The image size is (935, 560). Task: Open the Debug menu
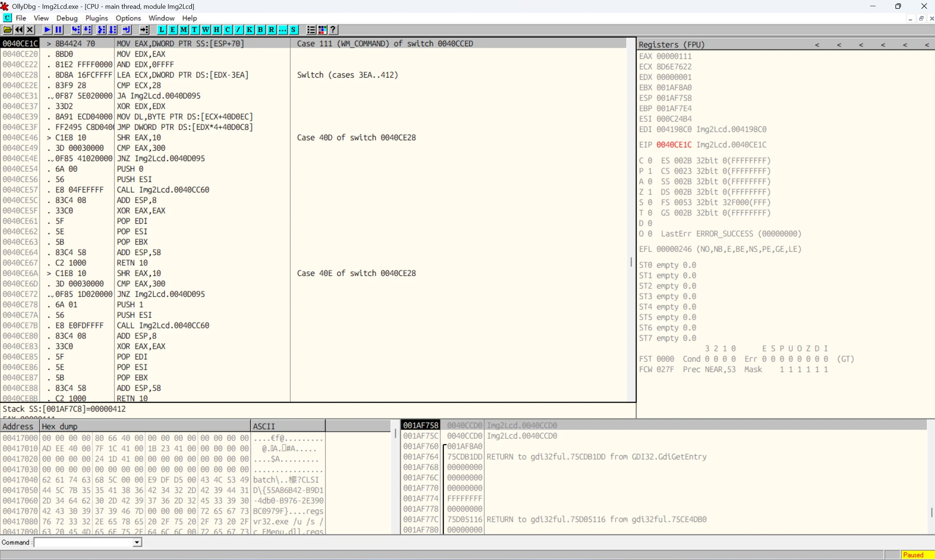67,18
